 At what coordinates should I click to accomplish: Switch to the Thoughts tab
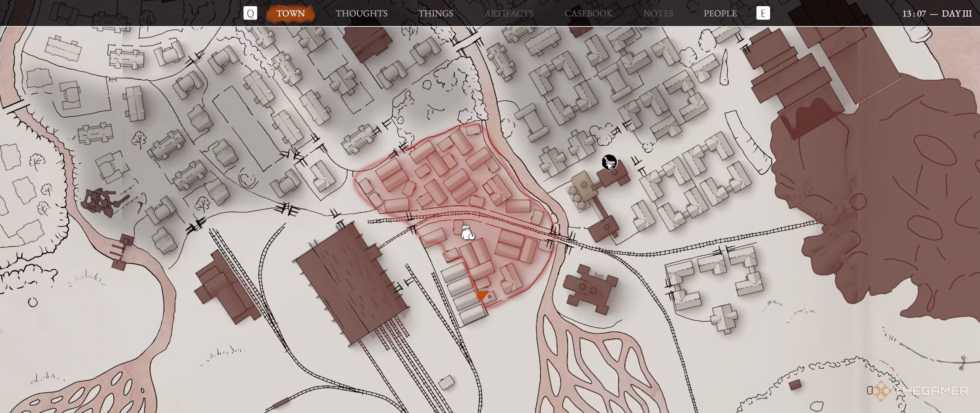(361, 14)
